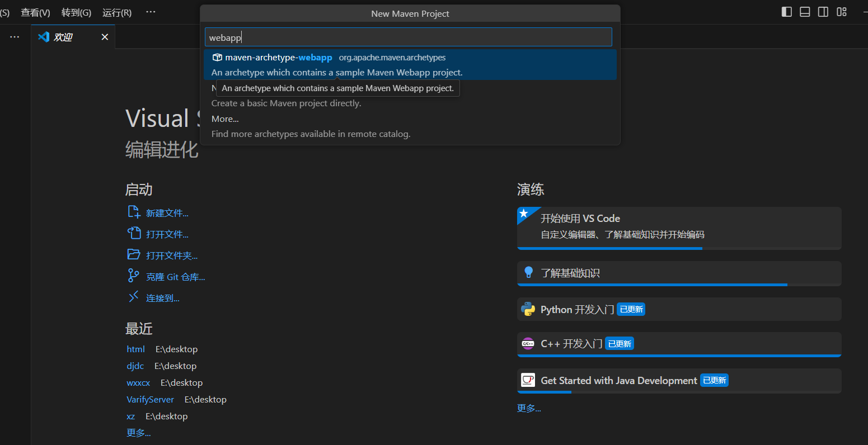Open Python 开发入门 walkthrough
Viewport: 868px width, 445px height.
[x=679, y=309]
